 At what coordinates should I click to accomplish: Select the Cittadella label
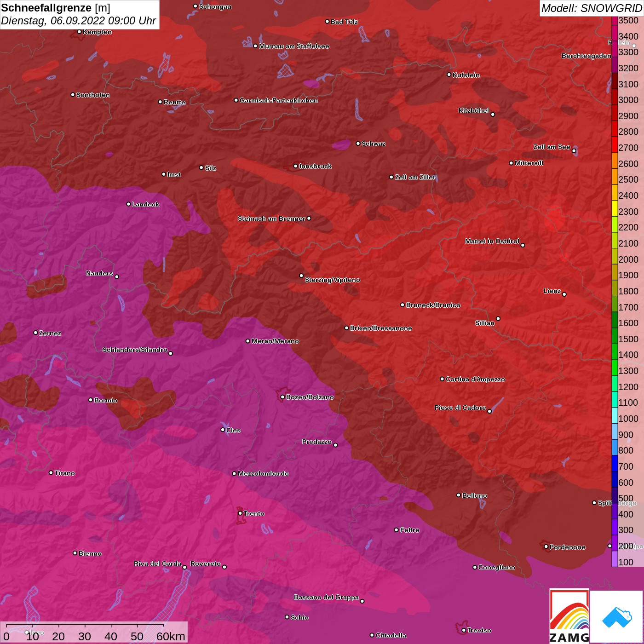[x=391, y=635]
